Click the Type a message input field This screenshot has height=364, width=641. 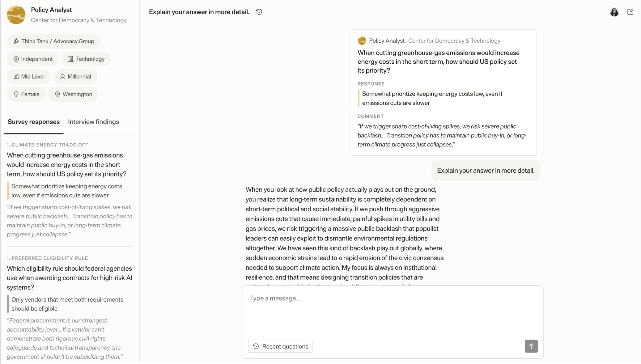click(393, 312)
